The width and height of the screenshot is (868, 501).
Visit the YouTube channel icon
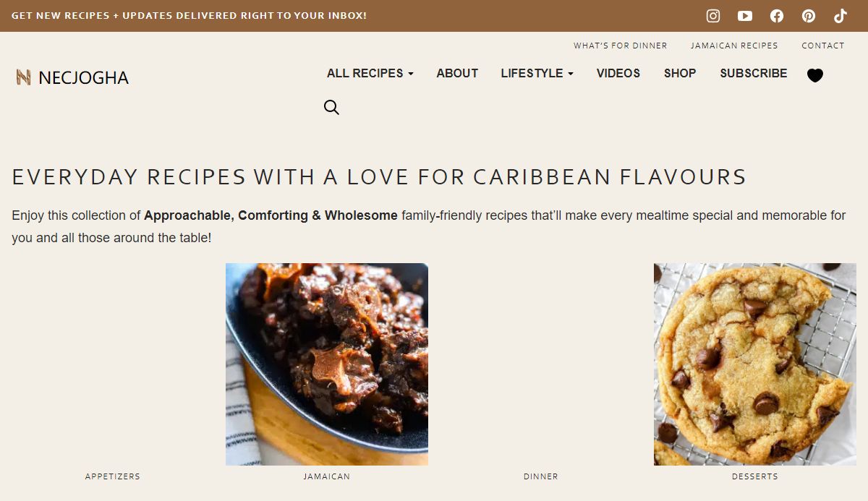point(745,16)
